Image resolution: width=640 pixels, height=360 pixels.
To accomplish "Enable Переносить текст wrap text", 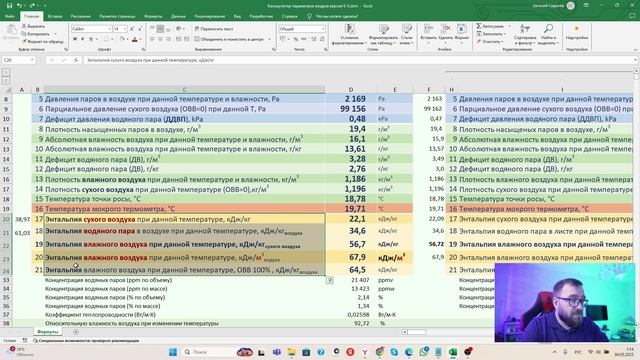I will click(214, 29).
